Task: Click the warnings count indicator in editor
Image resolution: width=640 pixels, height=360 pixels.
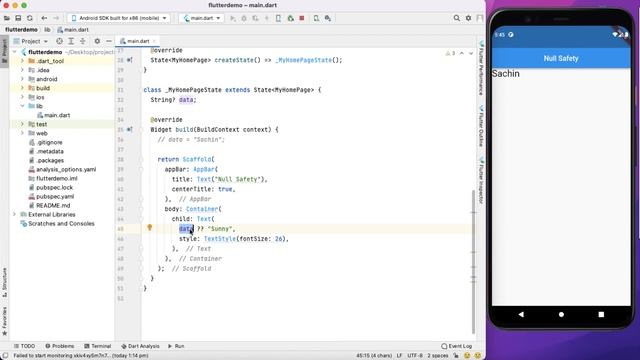Action: coord(450,53)
